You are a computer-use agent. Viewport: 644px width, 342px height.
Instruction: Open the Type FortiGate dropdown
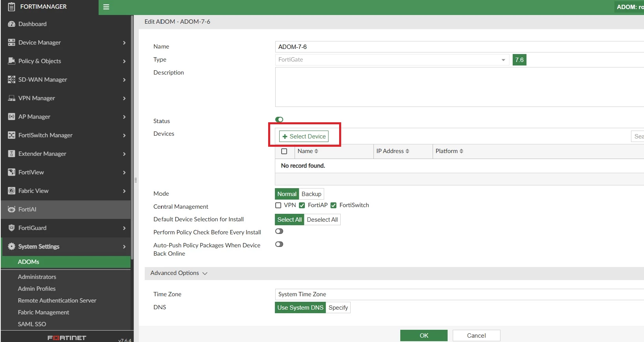tap(392, 60)
